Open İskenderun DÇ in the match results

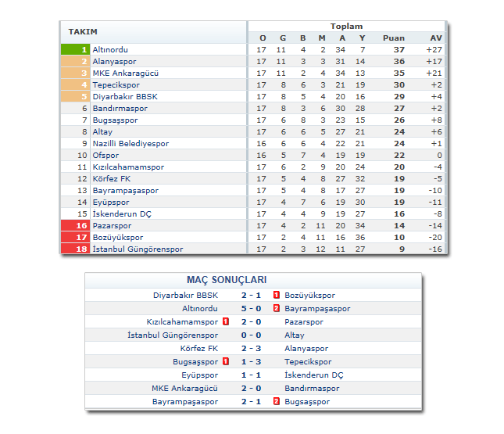click(313, 375)
